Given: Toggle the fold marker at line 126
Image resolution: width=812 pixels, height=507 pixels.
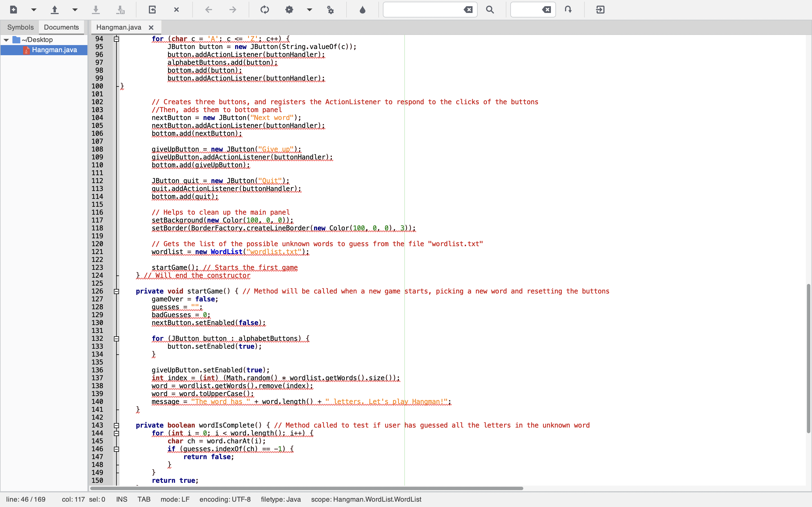Looking at the screenshot, I should pos(116,292).
